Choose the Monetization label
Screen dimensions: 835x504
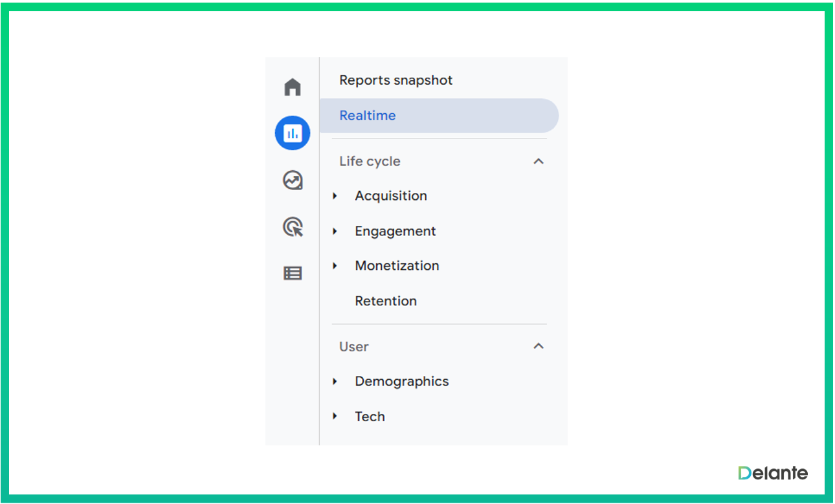(x=397, y=266)
